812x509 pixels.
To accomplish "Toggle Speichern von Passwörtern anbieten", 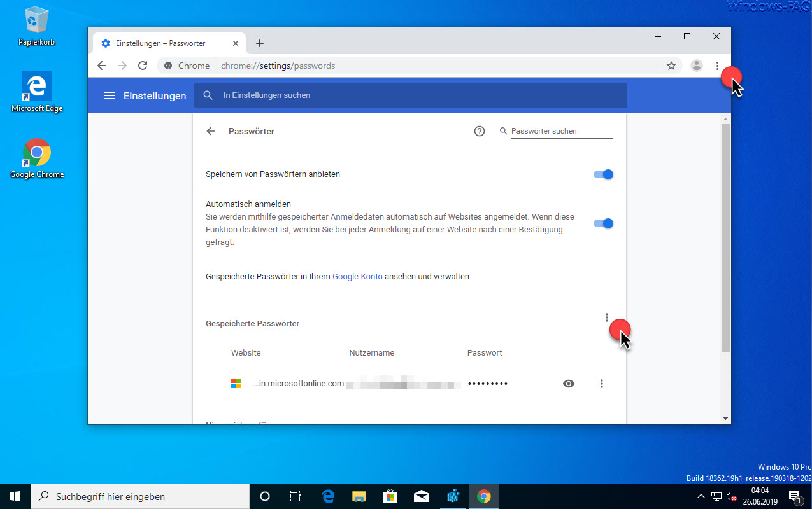I will 603,174.
